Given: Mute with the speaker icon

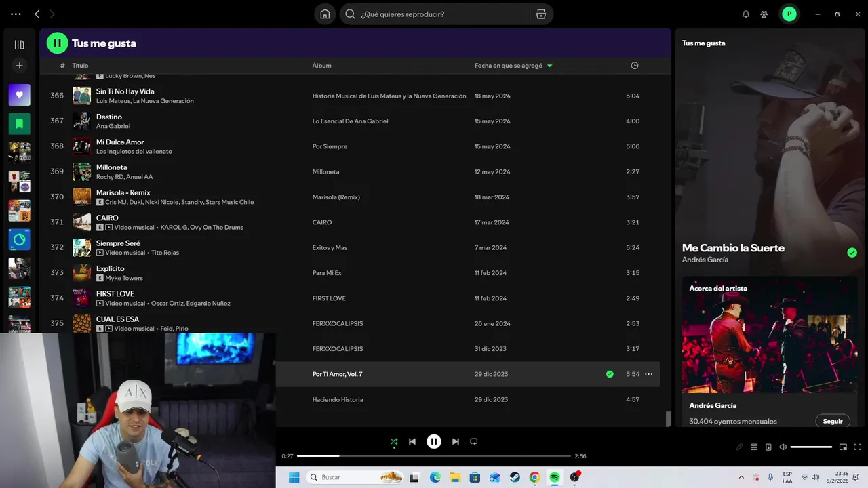Looking at the screenshot, I should coord(783,447).
